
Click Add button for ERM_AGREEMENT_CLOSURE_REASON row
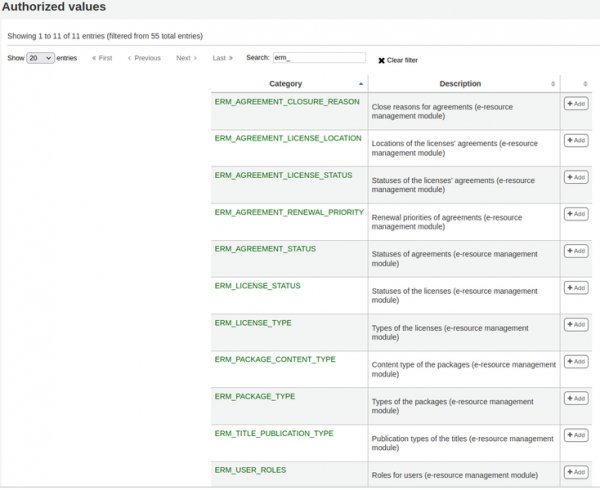click(x=575, y=103)
